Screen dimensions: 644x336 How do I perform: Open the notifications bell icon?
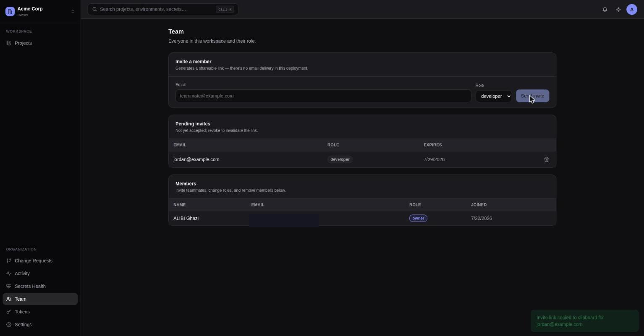coord(605,9)
